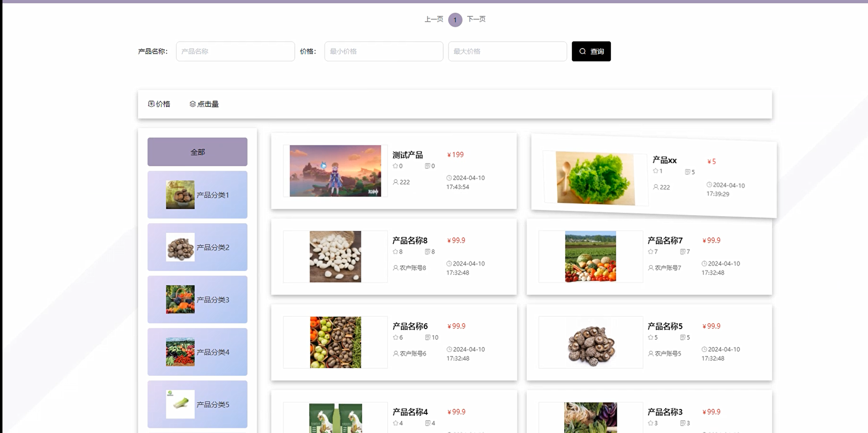Click the comment icon on 产品名称6
This screenshot has width=868, height=433.
427,337
